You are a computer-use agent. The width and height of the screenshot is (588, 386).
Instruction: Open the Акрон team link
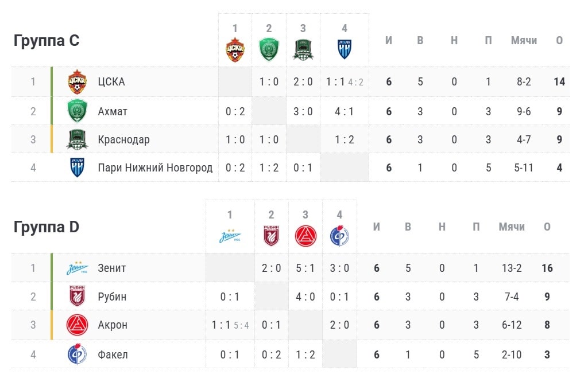click(x=113, y=325)
